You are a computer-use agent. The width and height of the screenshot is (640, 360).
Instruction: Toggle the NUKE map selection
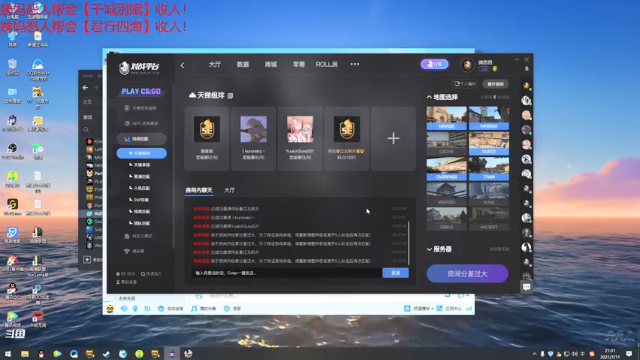(x=489, y=194)
